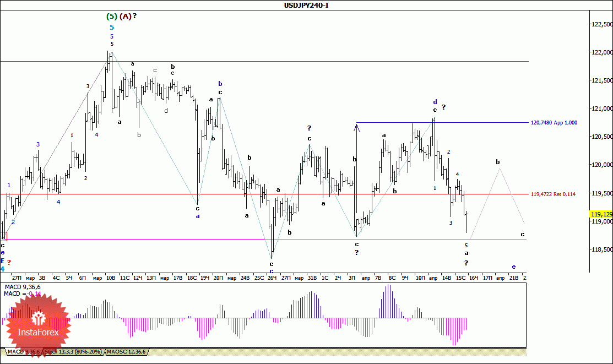
Task: Click the 122,500 price axis label
Action: 601,24
